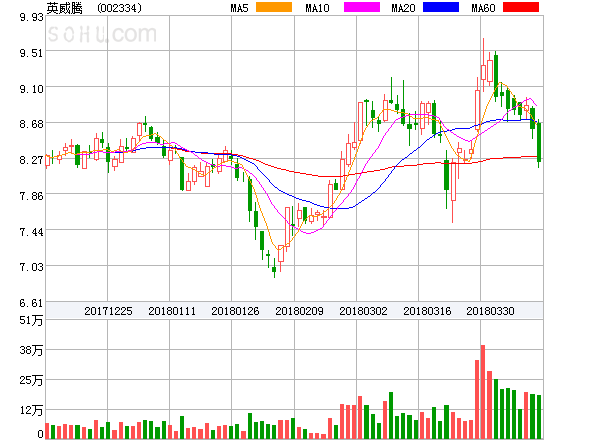Click the 51万 volume axis label
Image resolution: width=600 pixels, height=440 pixels.
point(31,320)
